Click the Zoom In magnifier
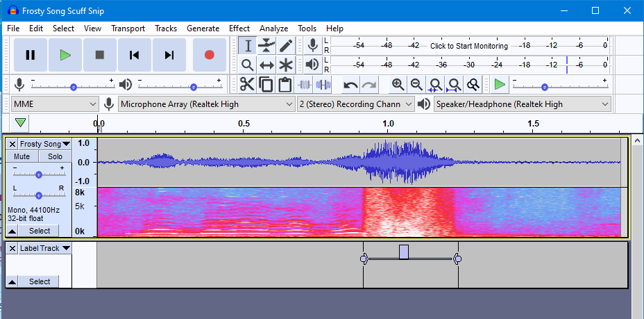644x319 pixels. pyautogui.click(x=398, y=85)
